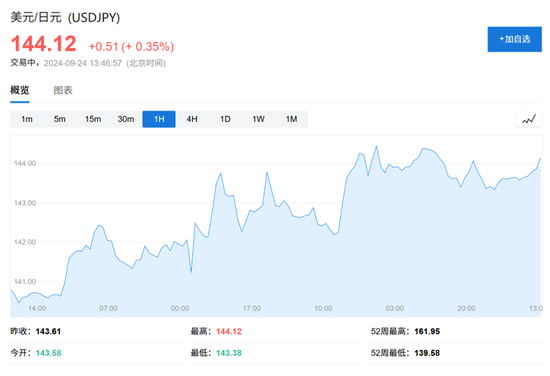Switch to the 概览 overview tab
The image size is (550, 376).
20,90
